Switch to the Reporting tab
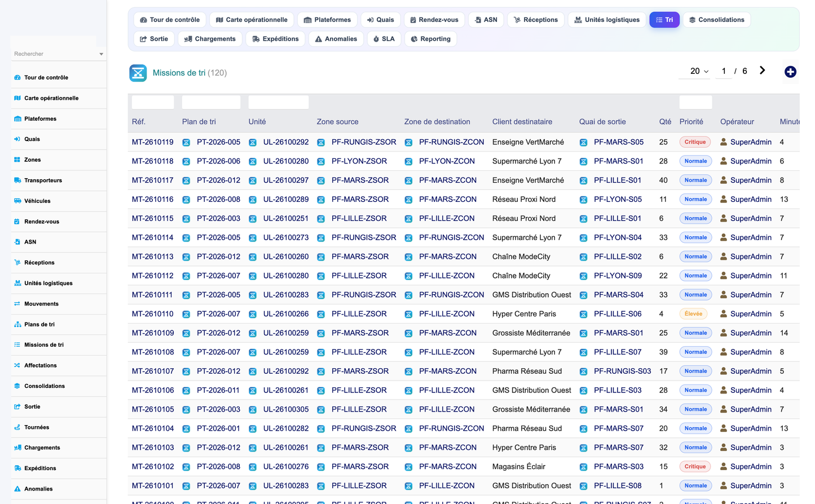Screen dimensions: 815x504 point(431,39)
